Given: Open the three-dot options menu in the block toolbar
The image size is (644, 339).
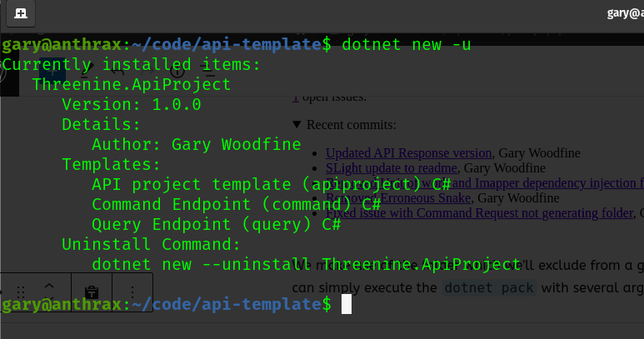Looking at the screenshot, I should (132, 292).
